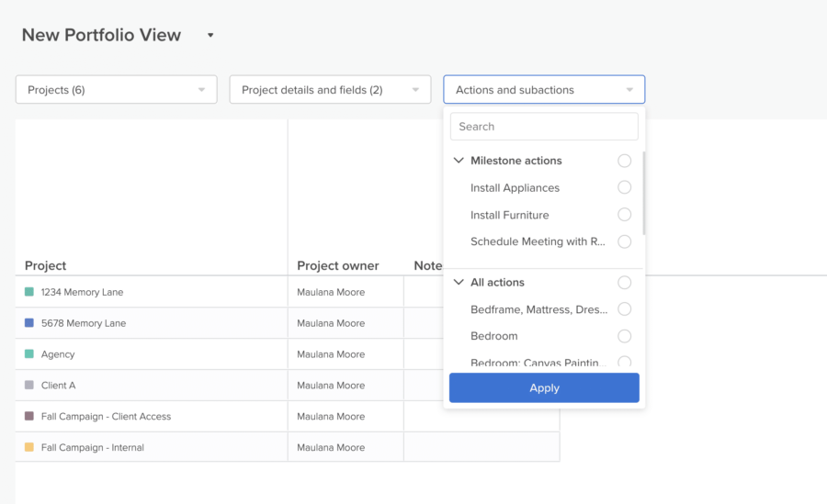Click the Note column header
827x504 pixels.
point(427,265)
